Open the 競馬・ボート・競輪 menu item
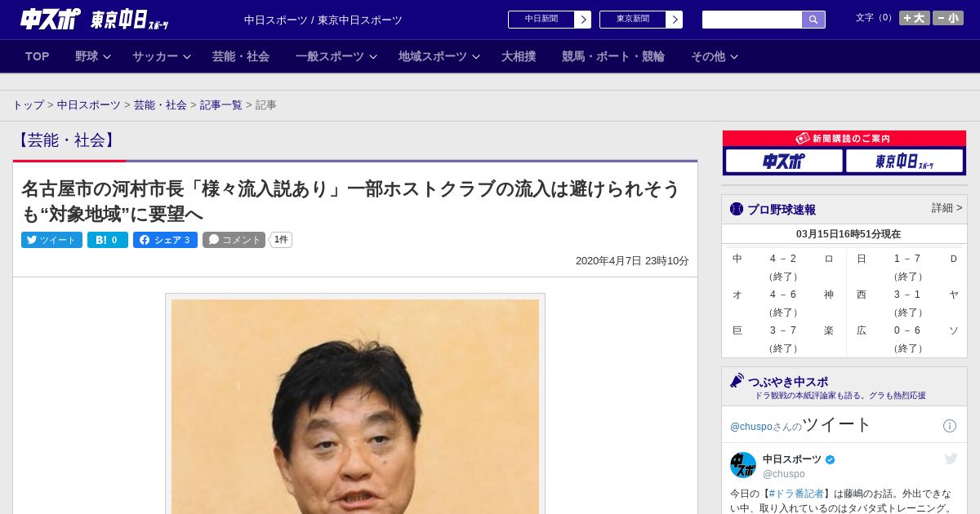980x514 pixels. pyautogui.click(x=613, y=56)
